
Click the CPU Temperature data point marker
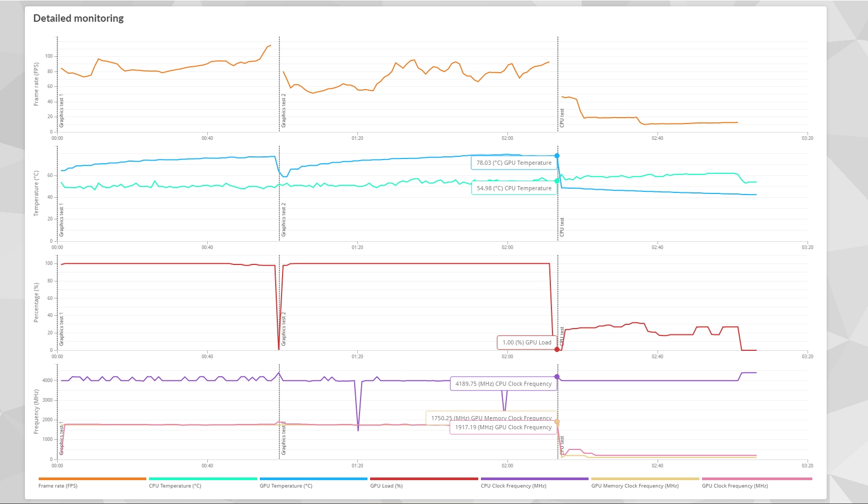(557, 181)
